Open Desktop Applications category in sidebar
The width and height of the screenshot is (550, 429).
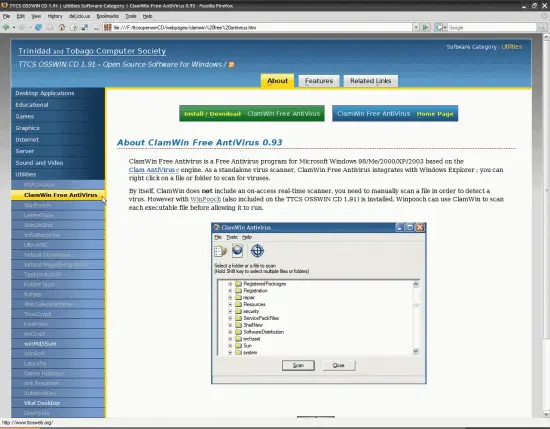[x=58, y=93]
